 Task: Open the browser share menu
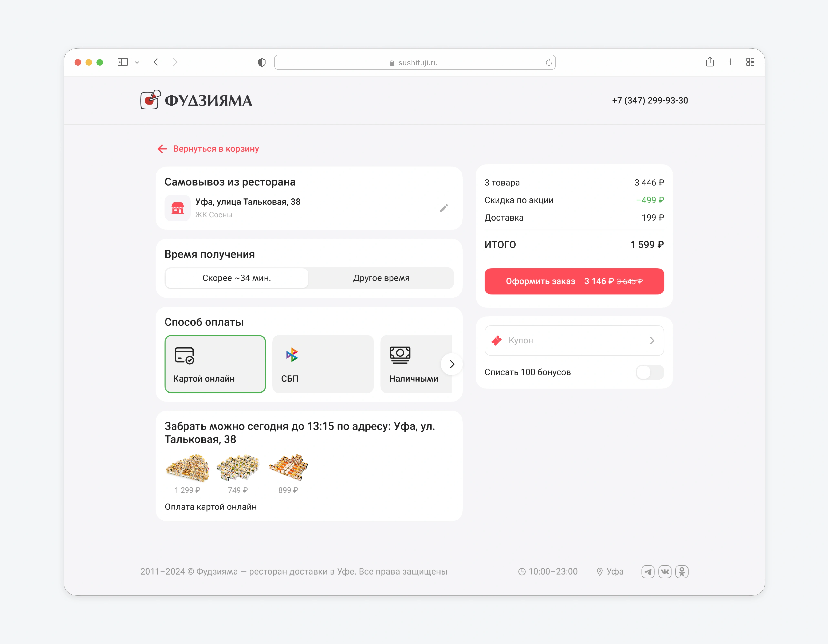pos(710,62)
